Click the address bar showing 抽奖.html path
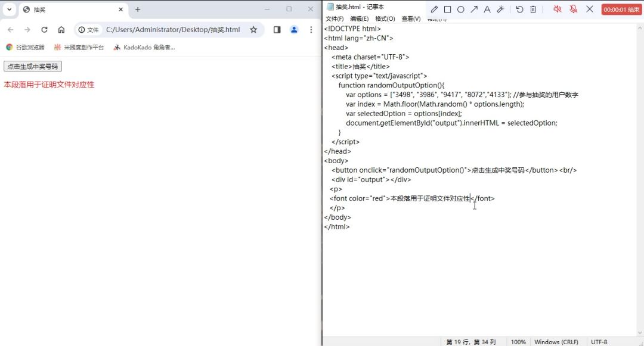This screenshot has width=644, height=346. [x=173, y=30]
